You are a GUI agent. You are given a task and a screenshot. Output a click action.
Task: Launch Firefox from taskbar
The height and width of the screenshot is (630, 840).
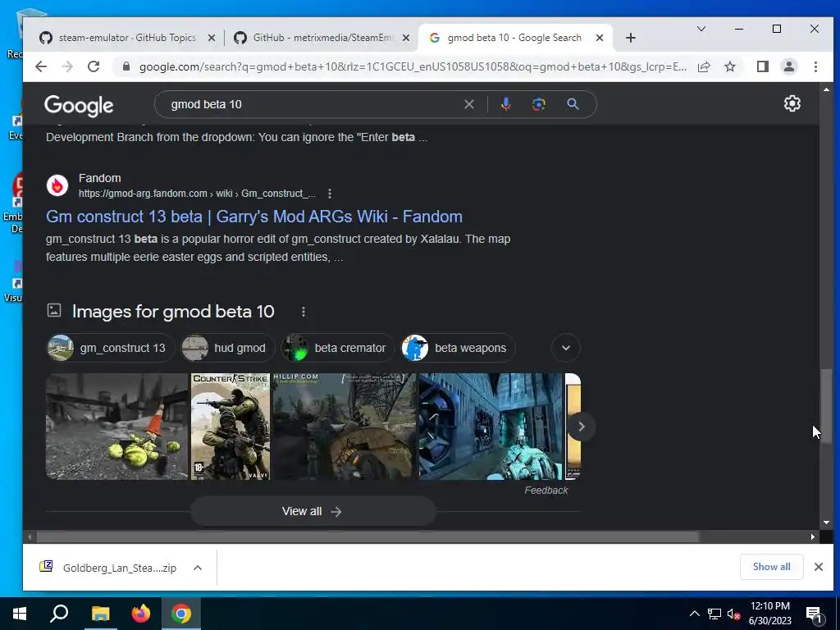tap(141, 614)
